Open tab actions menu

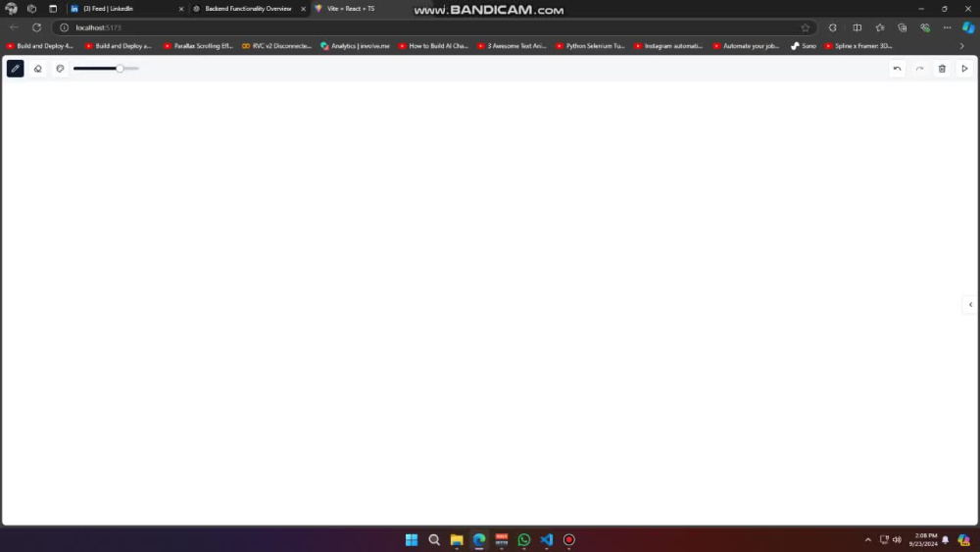click(53, 9)
